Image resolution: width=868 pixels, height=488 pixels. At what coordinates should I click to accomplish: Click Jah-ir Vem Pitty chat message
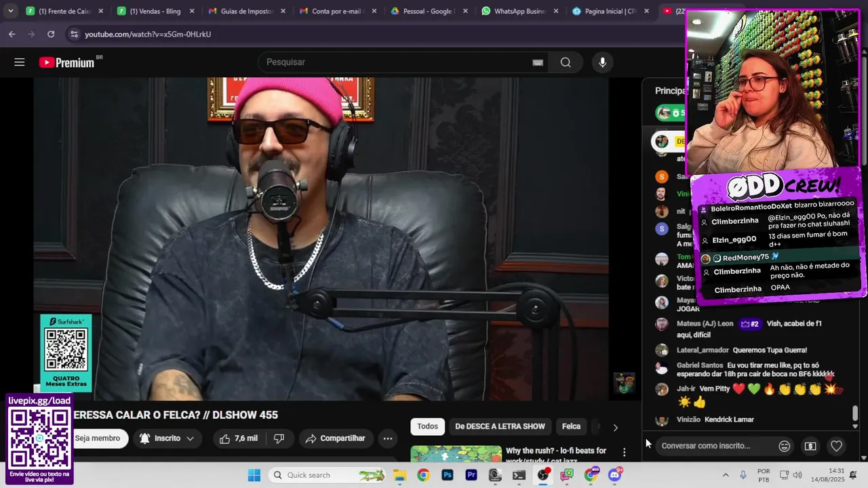(x=749, y=395)
